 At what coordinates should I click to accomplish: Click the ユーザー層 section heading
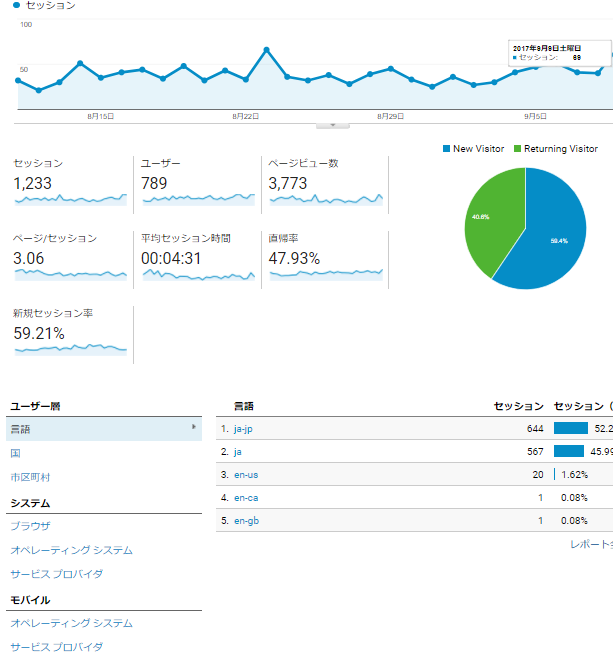(x=36, y=406)
